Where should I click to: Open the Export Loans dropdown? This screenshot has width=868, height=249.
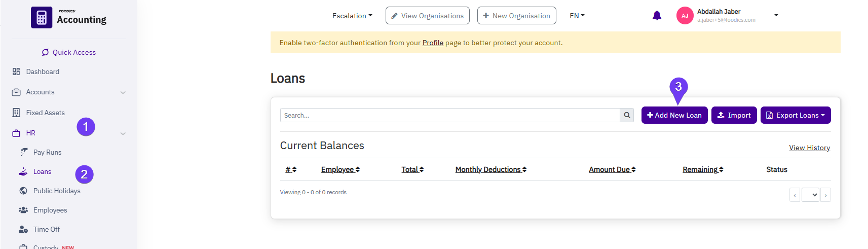[x=795, y=115]
